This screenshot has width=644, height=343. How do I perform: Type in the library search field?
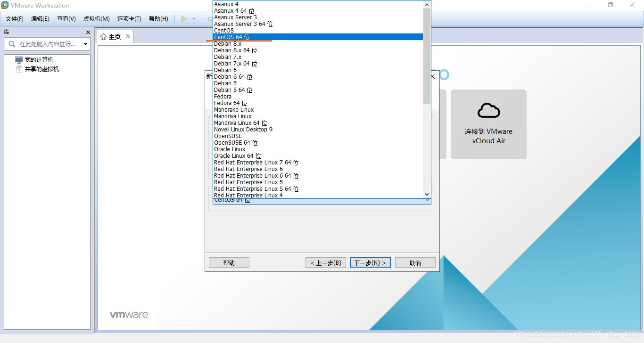pos(47,44)
